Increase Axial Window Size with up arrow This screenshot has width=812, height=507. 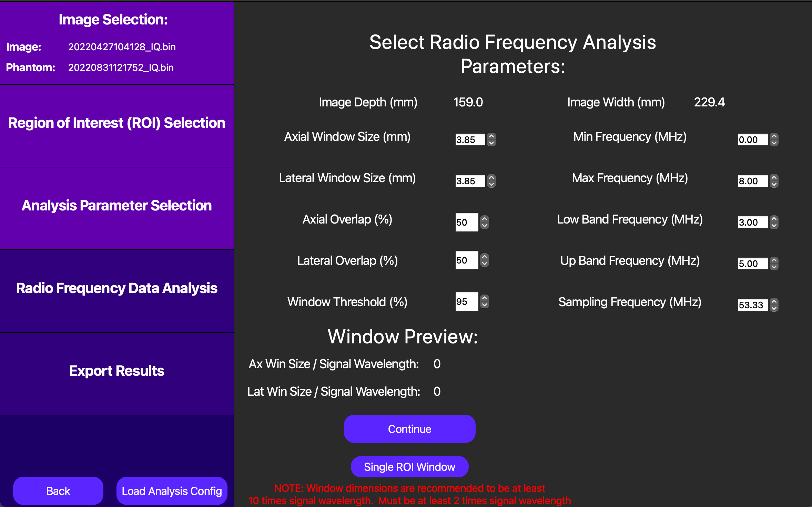[x=491, y=136]
